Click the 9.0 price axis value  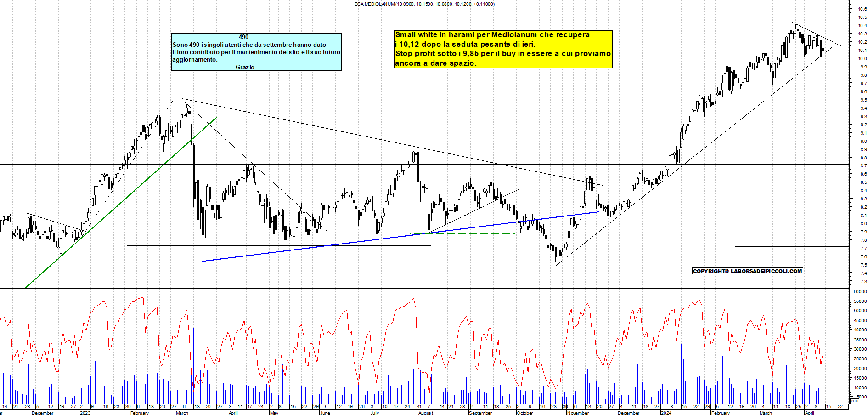tap(863, 141)
